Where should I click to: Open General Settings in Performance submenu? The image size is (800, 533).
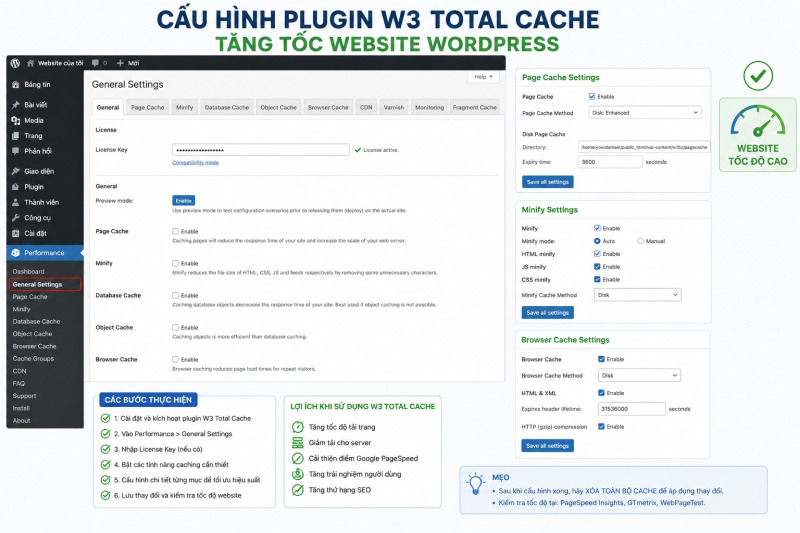coord(45,284)
